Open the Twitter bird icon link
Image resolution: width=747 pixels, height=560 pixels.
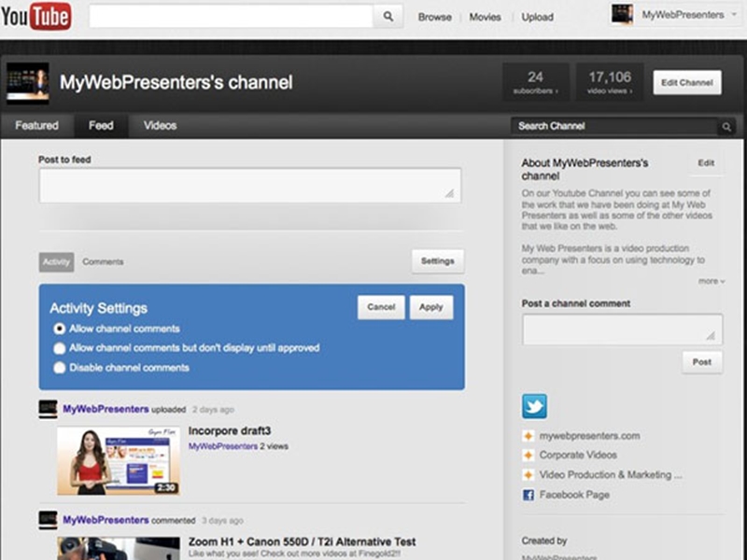(x=534, y=406)
